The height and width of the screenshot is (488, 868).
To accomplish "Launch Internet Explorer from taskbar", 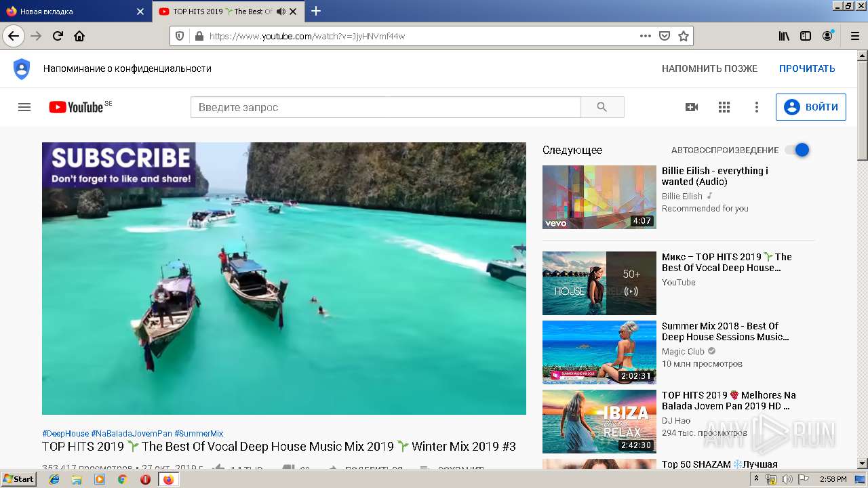I will click(x=55, y=479).
